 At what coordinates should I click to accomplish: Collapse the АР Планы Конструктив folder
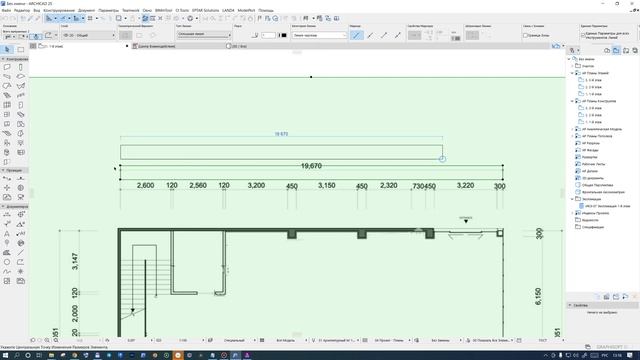(x=572, y=101)
